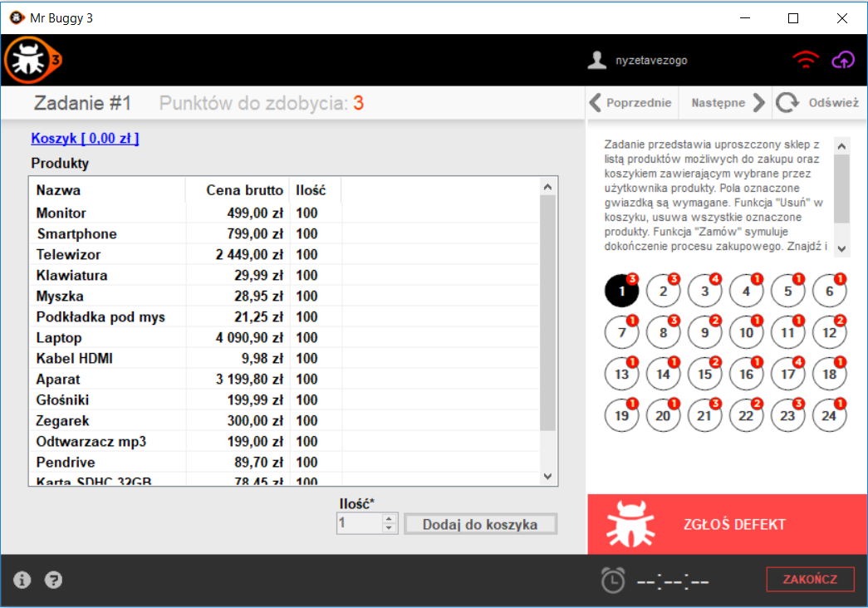
Task: Open the Koszyk cart link
Action: click(x=85, y=138)
